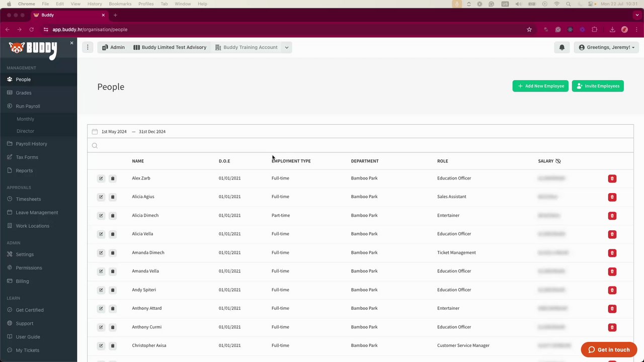The width and height of the screenshot is (644, 362).
Task: Delete Alicia Dimech's row
Action: pos(612,216)
